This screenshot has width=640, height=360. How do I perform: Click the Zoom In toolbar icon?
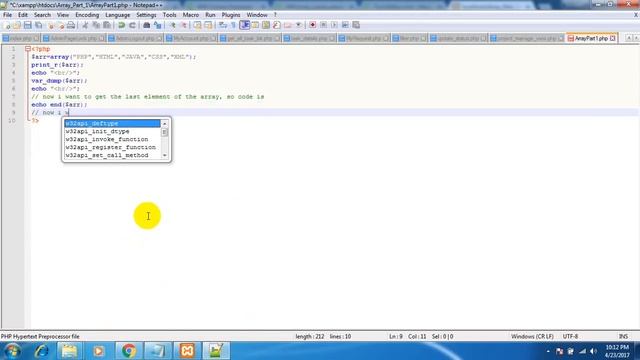coord(173,25)
